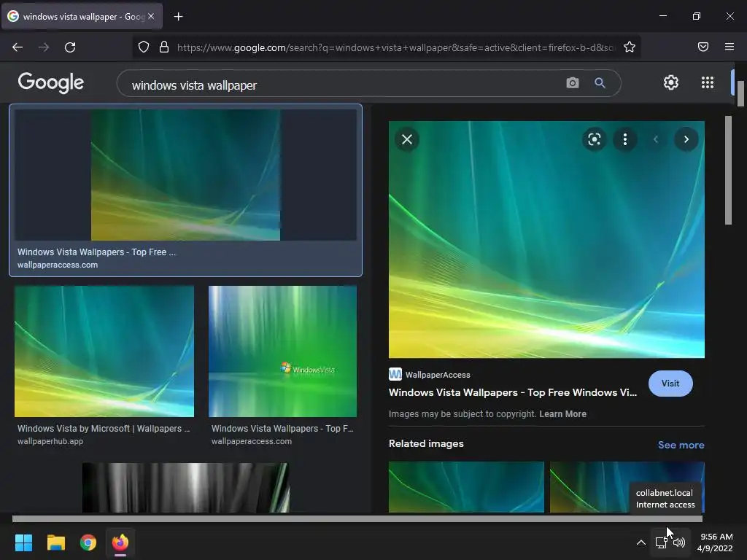Click the WallpaperAccess source name

(438, 375)
